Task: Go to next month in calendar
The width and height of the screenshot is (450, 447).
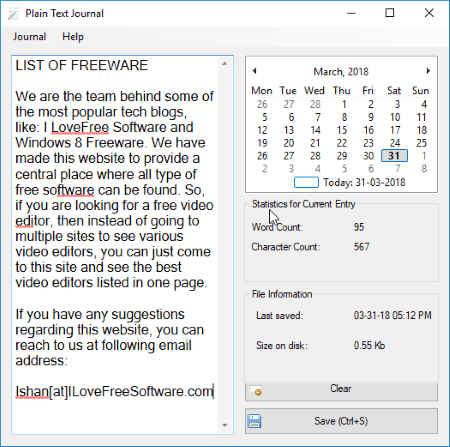Action: 428,71
